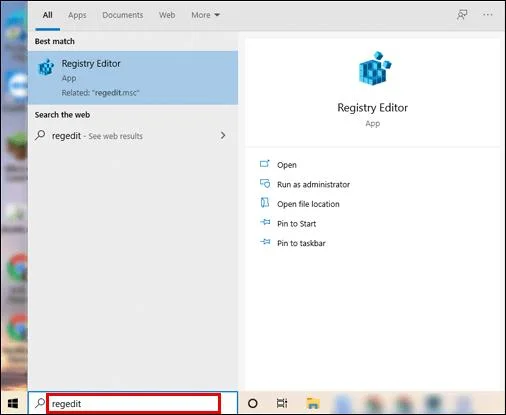Choose Run as administrator
The width and height of the screenshot is (506, 415).
tap(313, 184)
